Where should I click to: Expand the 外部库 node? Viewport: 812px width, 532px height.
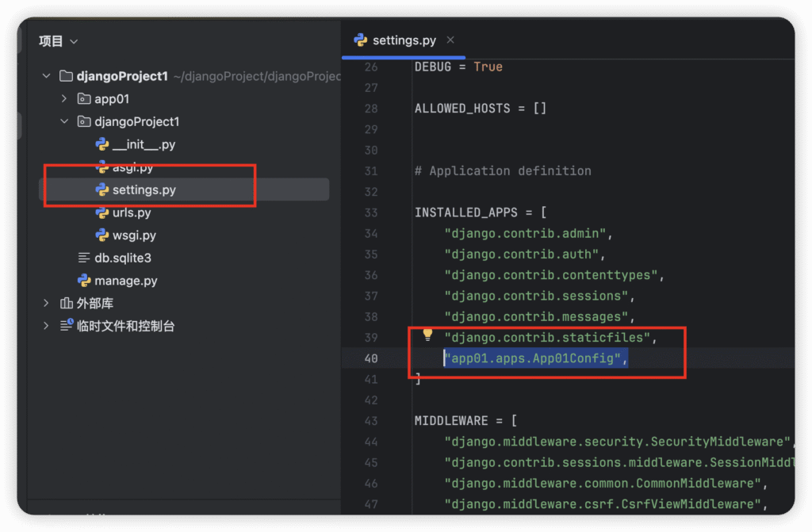(46, 304)
